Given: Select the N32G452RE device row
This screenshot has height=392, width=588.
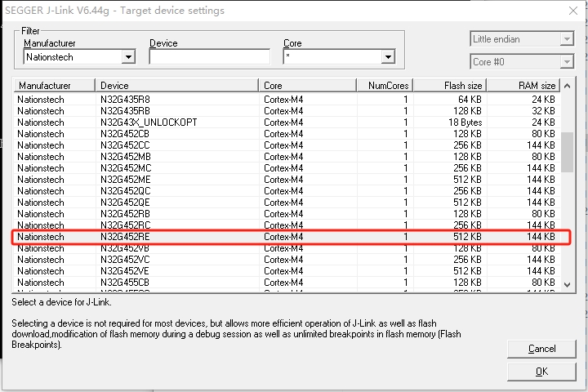Looking at the screenshot, I should tap(287, 237).
